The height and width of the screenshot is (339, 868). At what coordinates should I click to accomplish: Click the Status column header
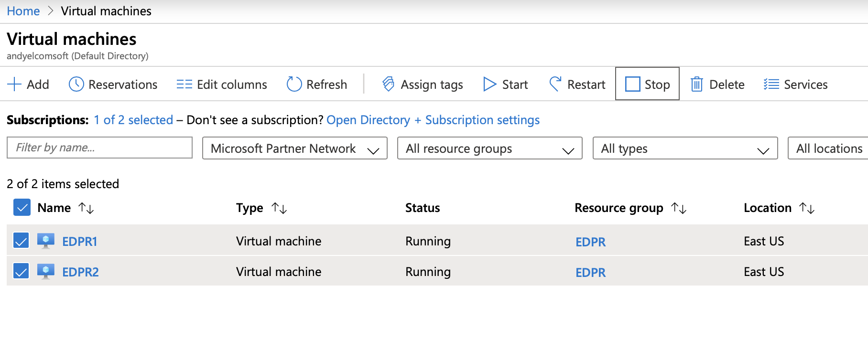[423, 208]
